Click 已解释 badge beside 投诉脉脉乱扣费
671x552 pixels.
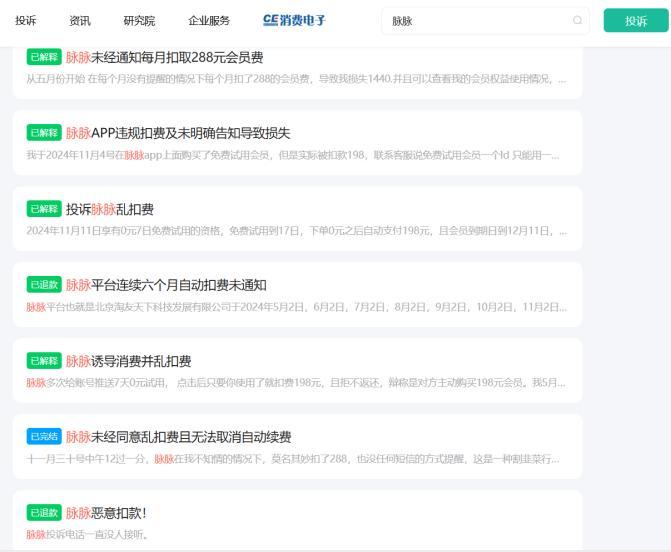pos(44,209)
